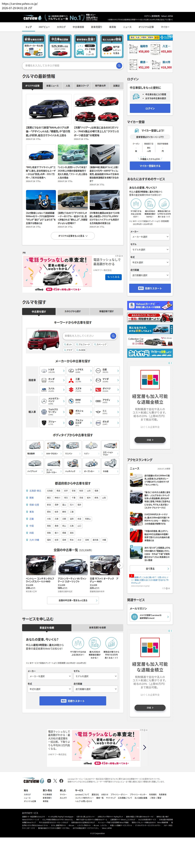Image resolution: width=195 pixels, height=868 pixels.
Task: Select the Suzuki logo maker tile
Action: coord(79,390)
